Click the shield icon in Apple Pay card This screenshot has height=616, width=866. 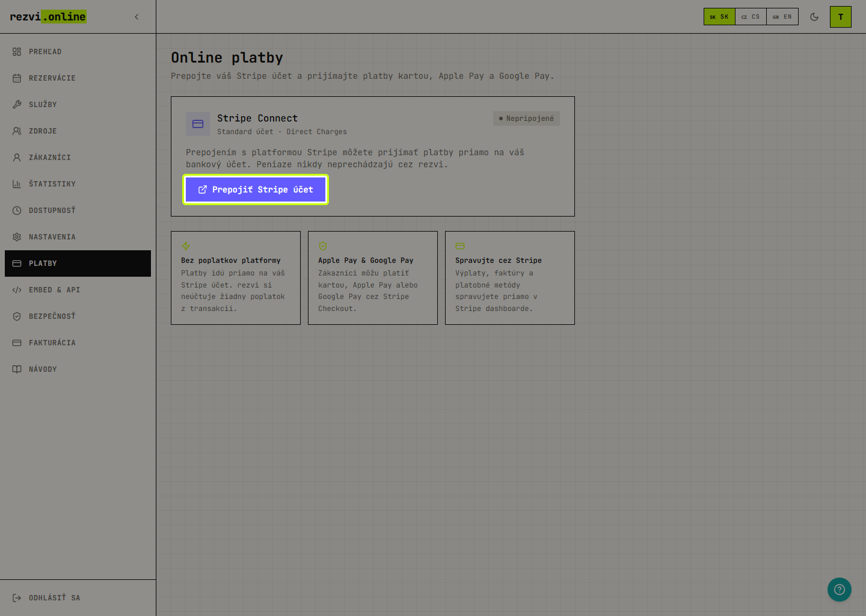(323, 245)
